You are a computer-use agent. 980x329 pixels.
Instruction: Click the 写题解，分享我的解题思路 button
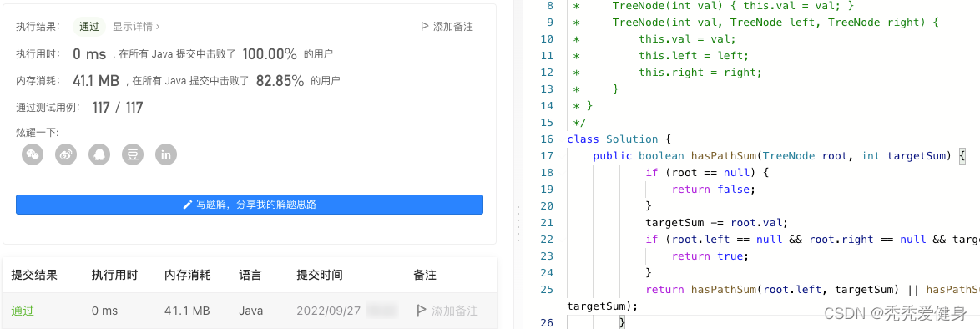tap(250, 205)
